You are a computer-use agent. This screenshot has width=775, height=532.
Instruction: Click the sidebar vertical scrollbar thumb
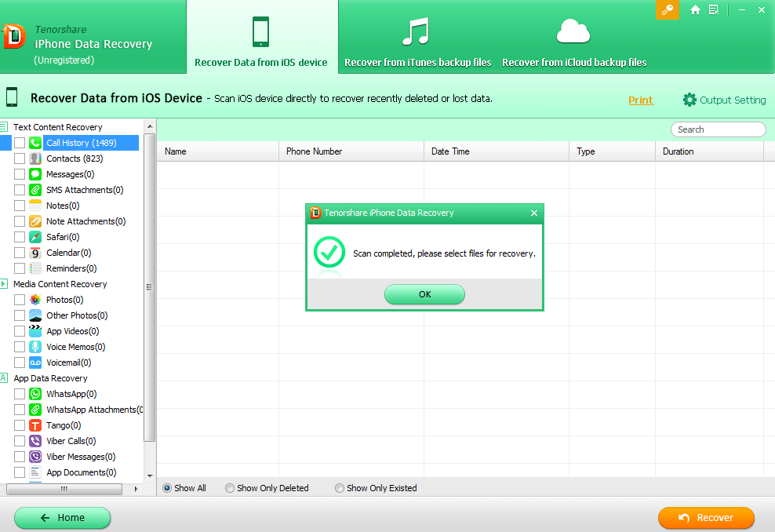[150, 286]
